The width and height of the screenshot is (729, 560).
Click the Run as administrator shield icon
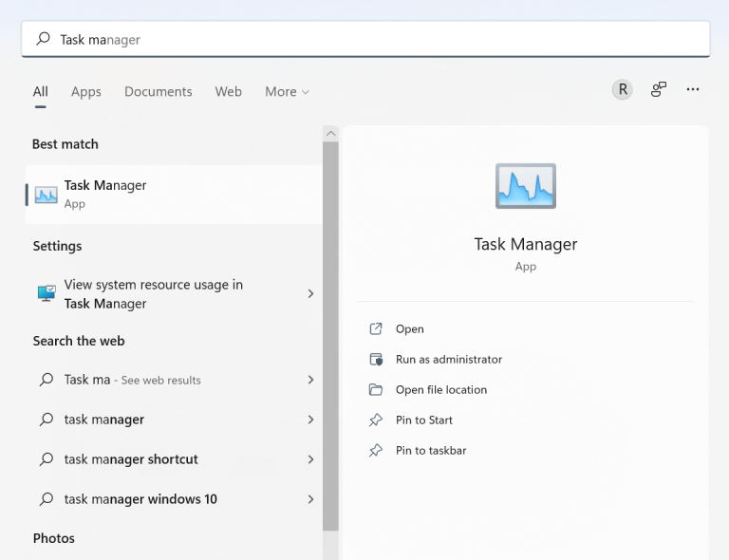click(x=376, y=359)
